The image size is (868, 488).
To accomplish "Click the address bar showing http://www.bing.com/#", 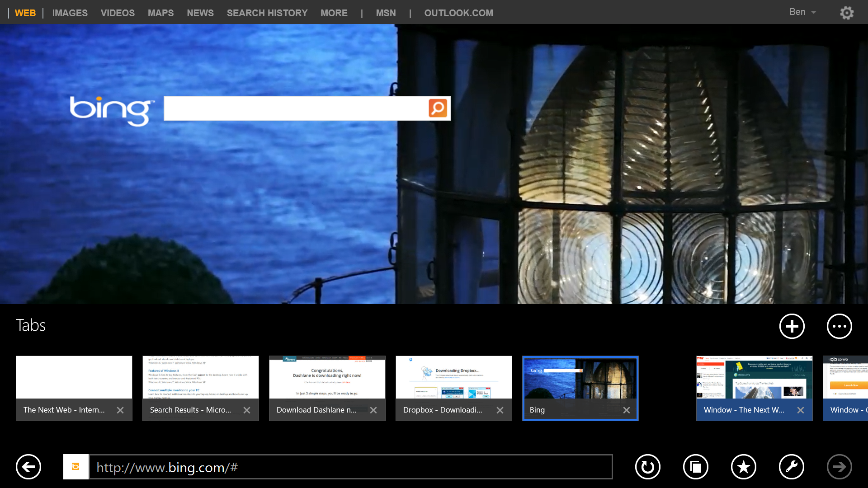I will click(x=351, y=467).
